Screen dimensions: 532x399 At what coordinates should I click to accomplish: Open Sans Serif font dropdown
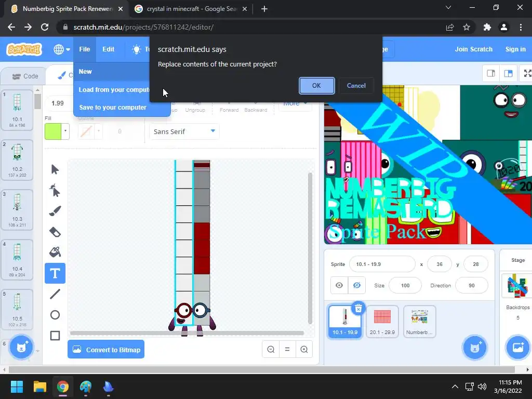click(184, 131)
